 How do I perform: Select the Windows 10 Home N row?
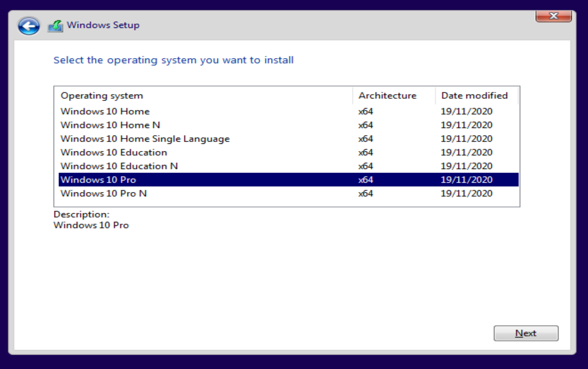point(288,125)
